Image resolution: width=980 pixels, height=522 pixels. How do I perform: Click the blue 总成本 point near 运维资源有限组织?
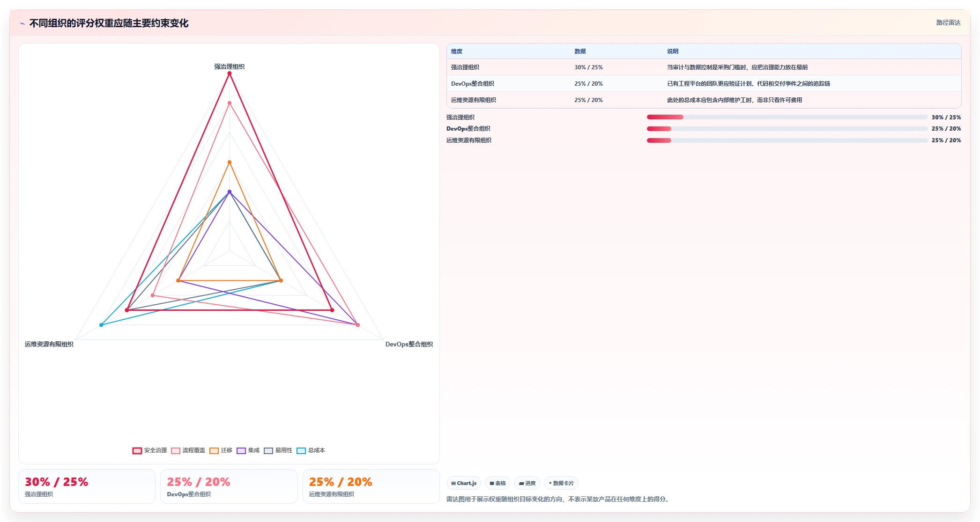pyautogui.click(x=101, y=325)
